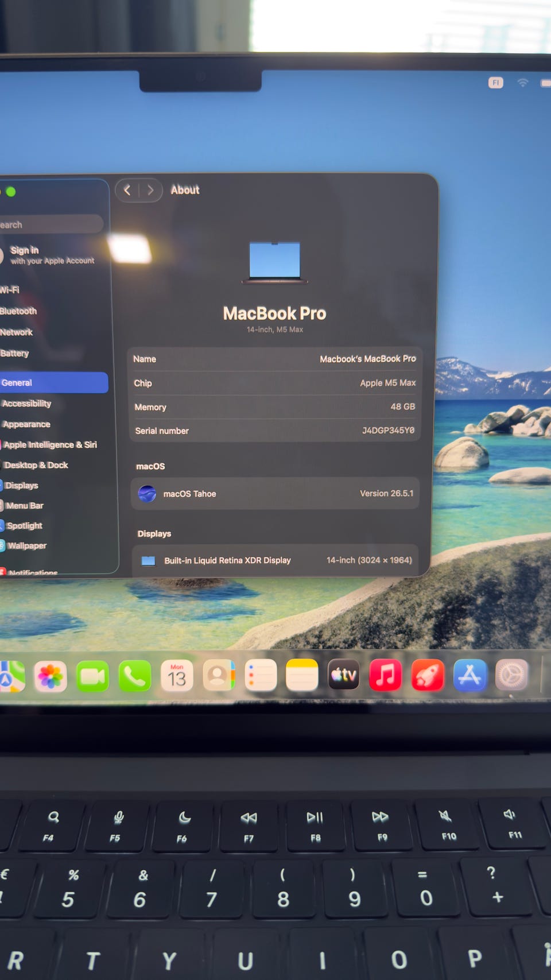Click Built-in Liquid Retina XDR Display label
Viewport: 551px width, 980px height.
(x=227, y=560)
